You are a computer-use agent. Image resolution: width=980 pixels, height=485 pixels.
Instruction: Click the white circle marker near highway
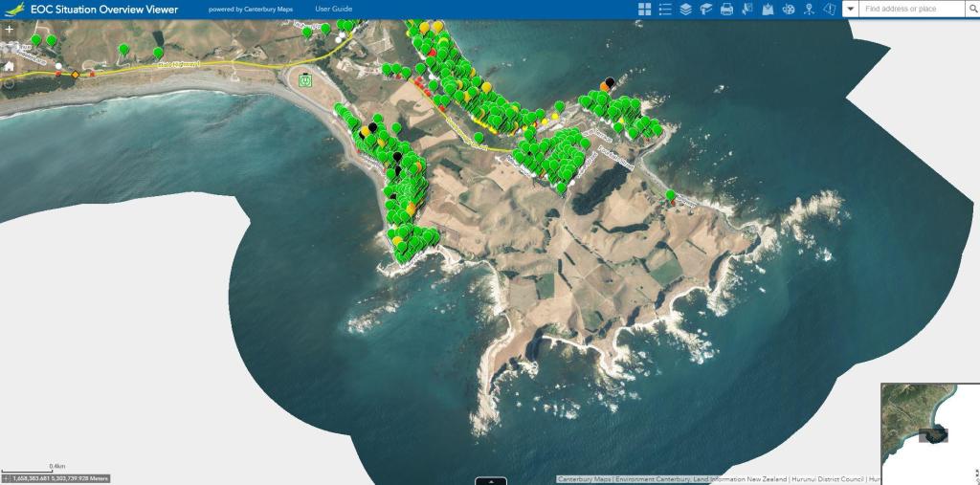click(x=58, y=66)
